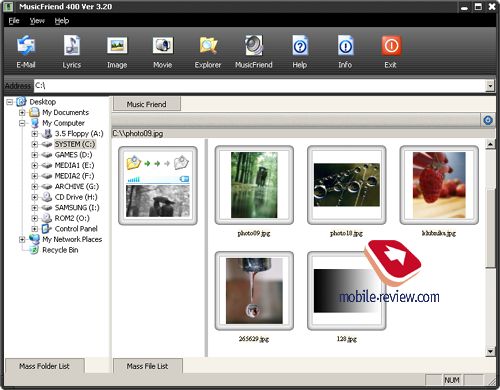Viewport: 500px width, 390px height.
Task: Click the red Exit icon
Action: coord(391,45)
